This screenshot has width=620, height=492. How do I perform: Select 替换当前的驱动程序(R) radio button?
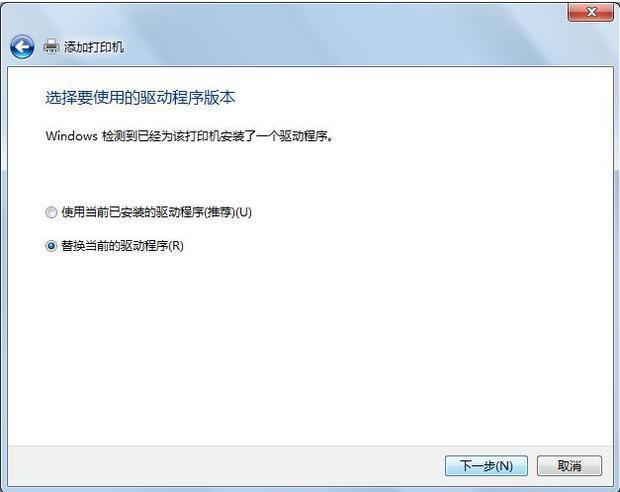(51, 246)
